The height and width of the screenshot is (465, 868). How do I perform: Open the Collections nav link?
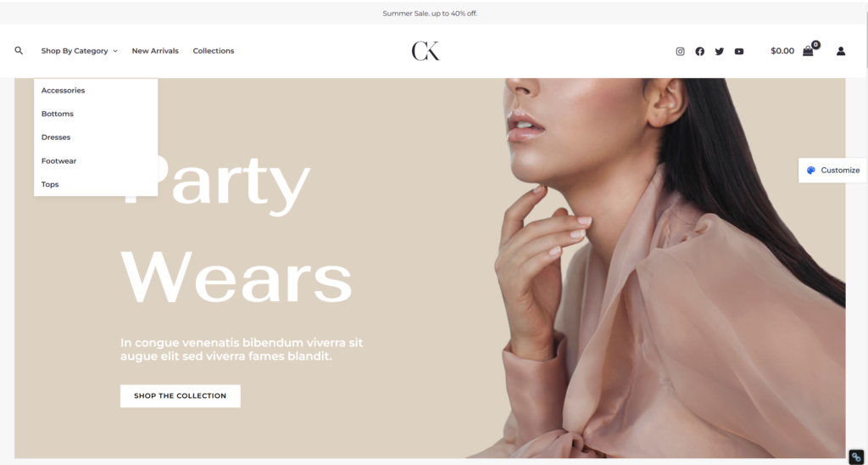pyautogui.click(x=213, y=50)
